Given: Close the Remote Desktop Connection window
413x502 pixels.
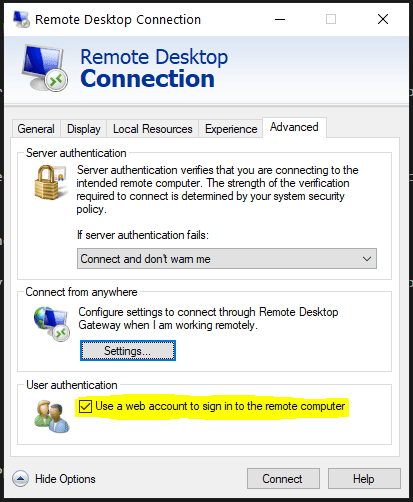Looking at the screenshot, I should click(383, 19).
